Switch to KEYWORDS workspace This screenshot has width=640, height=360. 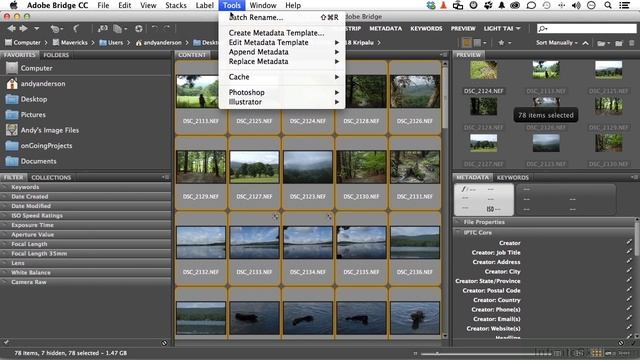click(426, 29)
